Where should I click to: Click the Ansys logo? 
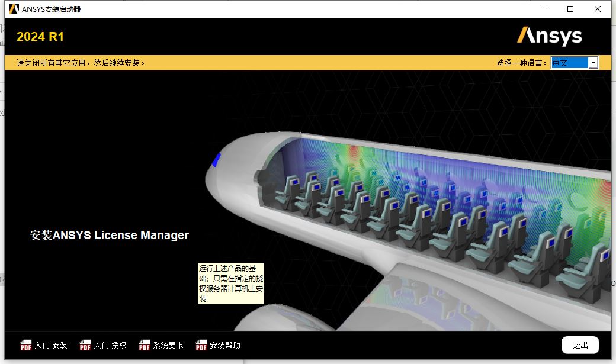pyautogui.click(x=549, y=36)
